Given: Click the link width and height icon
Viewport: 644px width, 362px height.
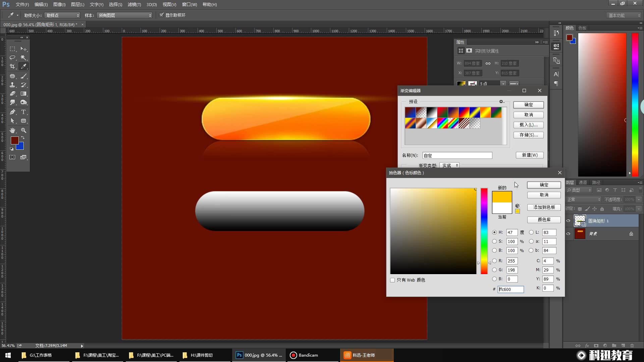Looking at the screenshot, I should click(x=488, y=63).
